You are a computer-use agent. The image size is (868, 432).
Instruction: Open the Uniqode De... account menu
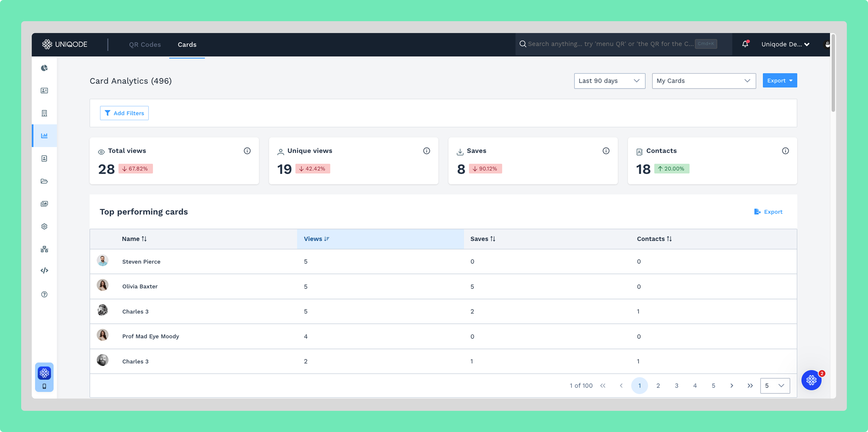coord(785,44)
